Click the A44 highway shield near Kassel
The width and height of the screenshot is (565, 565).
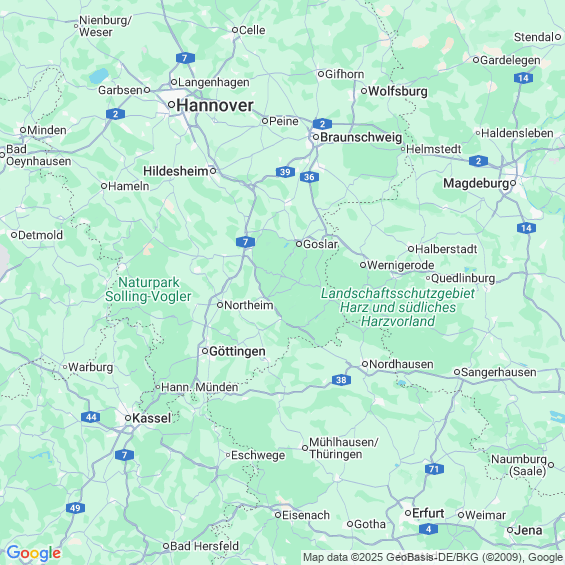[x=91, y=417]
